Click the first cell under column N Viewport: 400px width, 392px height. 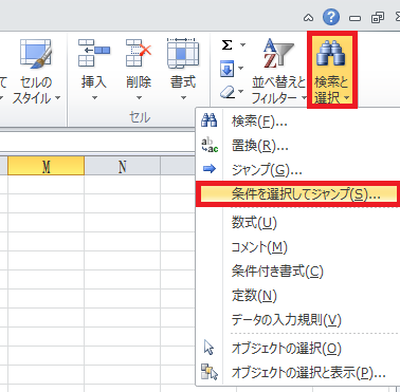point(122,184)
